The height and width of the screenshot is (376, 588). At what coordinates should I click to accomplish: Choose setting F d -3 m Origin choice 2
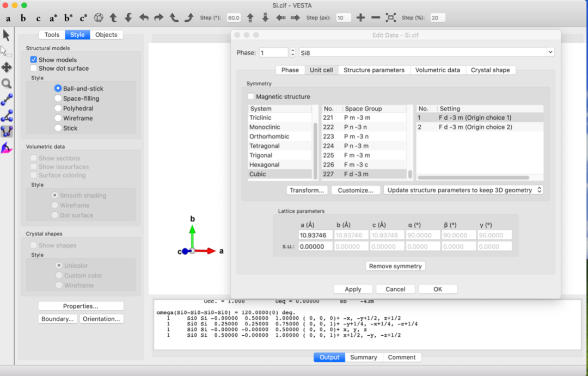pyautogui.click(x=480, y=127)
